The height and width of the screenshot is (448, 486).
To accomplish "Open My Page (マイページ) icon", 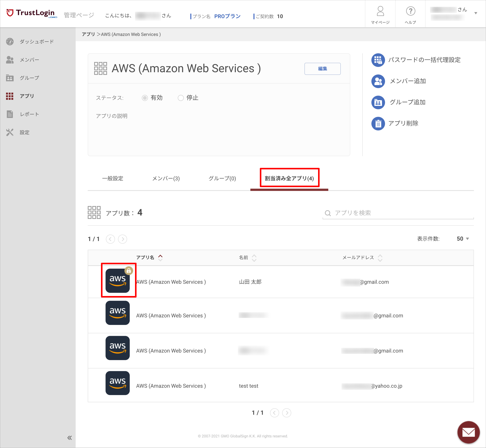I will click(x=380, y=15).
